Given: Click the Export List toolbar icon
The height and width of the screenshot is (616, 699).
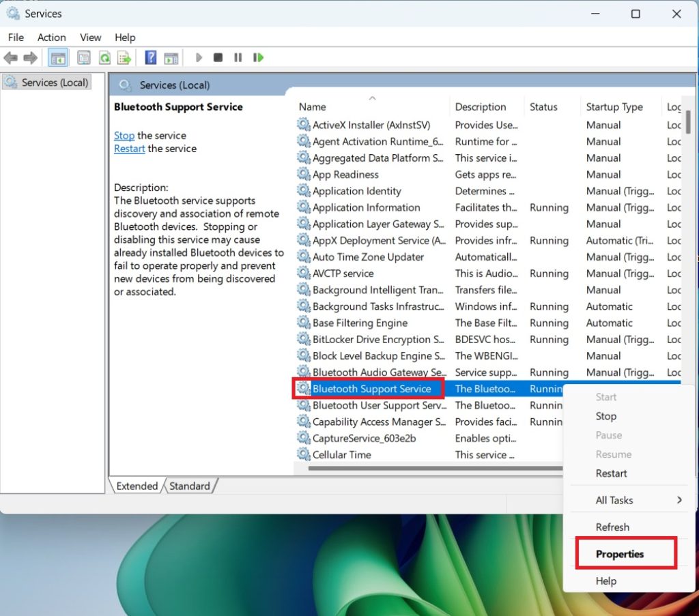Looking at the screenshot, I should (x=124, y=57).
